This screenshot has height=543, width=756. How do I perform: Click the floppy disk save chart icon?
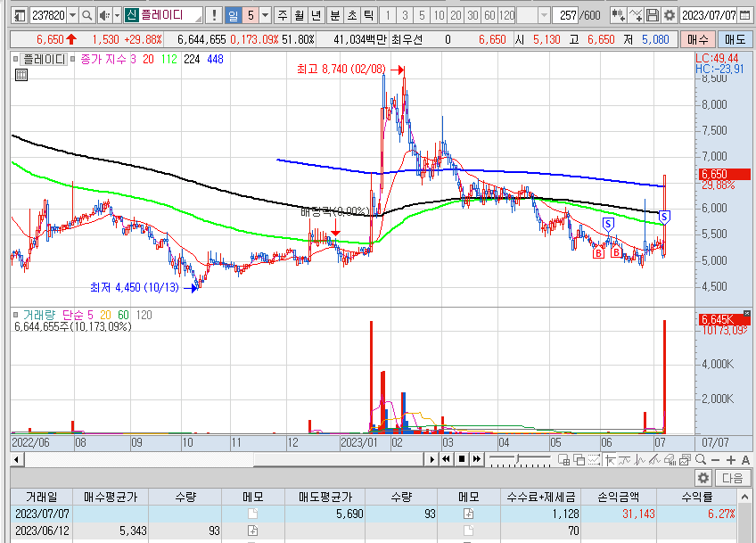tap(653, 15)
